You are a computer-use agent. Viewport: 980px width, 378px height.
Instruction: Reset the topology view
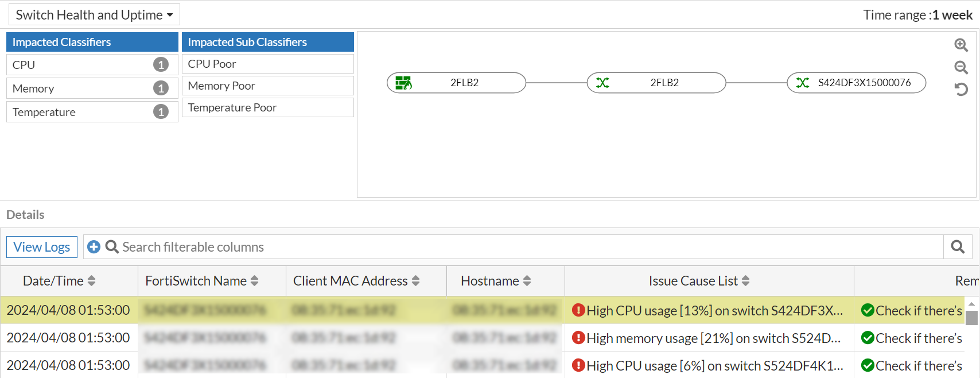pyautogui.click(x=961, y=90)
